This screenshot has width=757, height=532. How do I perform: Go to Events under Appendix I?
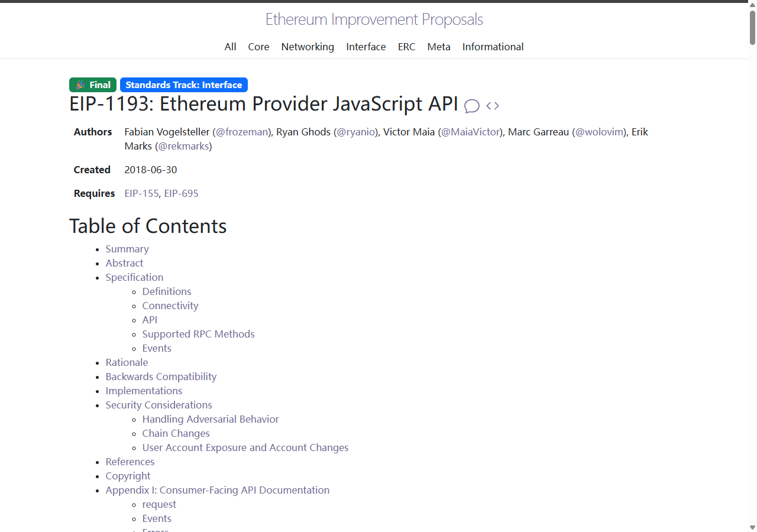157,518
